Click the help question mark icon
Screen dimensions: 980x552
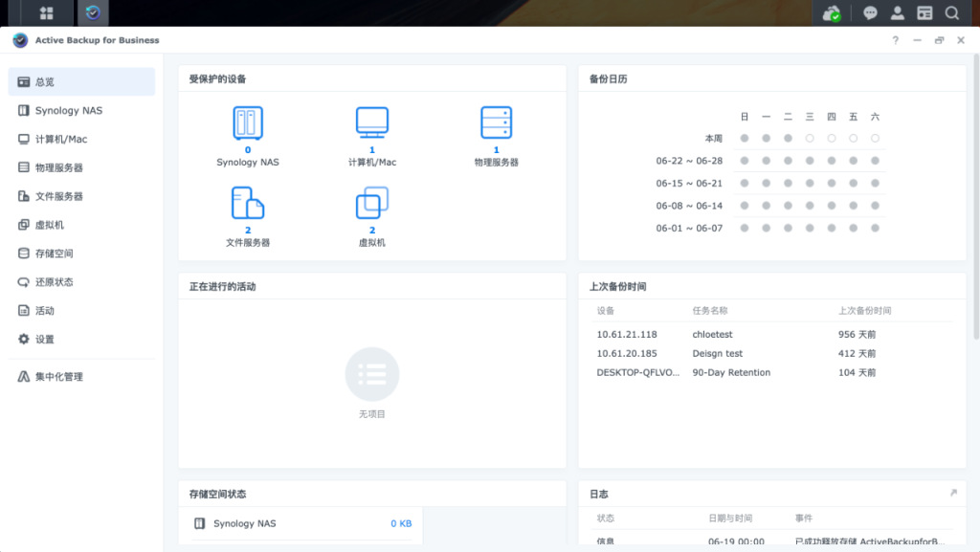click(x=896, y=40)
